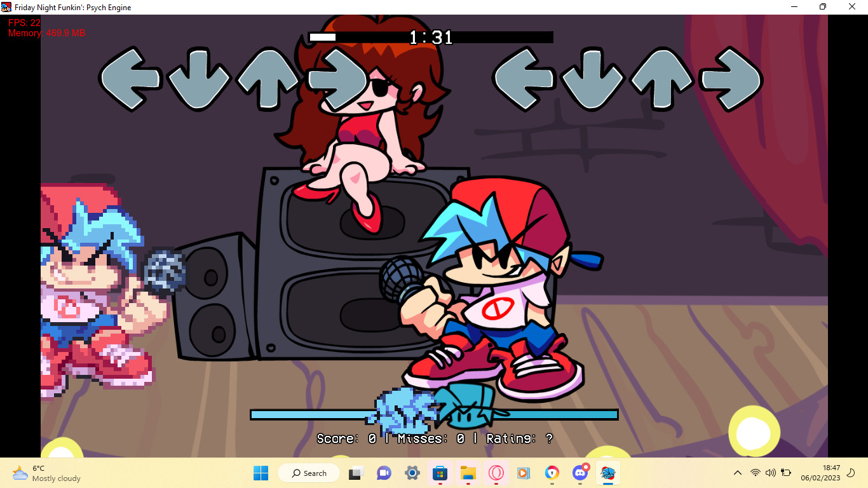Click the opponent's down arrow receptor
This screenshot has height=488, width=868.
click(x=199, y=79)
